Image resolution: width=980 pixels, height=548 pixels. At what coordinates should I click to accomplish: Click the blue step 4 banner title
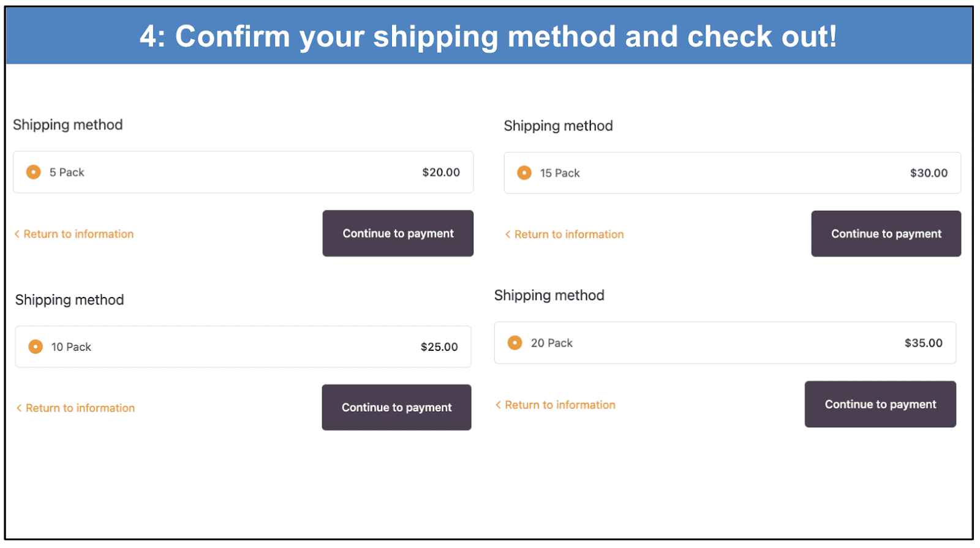tap(488, 36)
